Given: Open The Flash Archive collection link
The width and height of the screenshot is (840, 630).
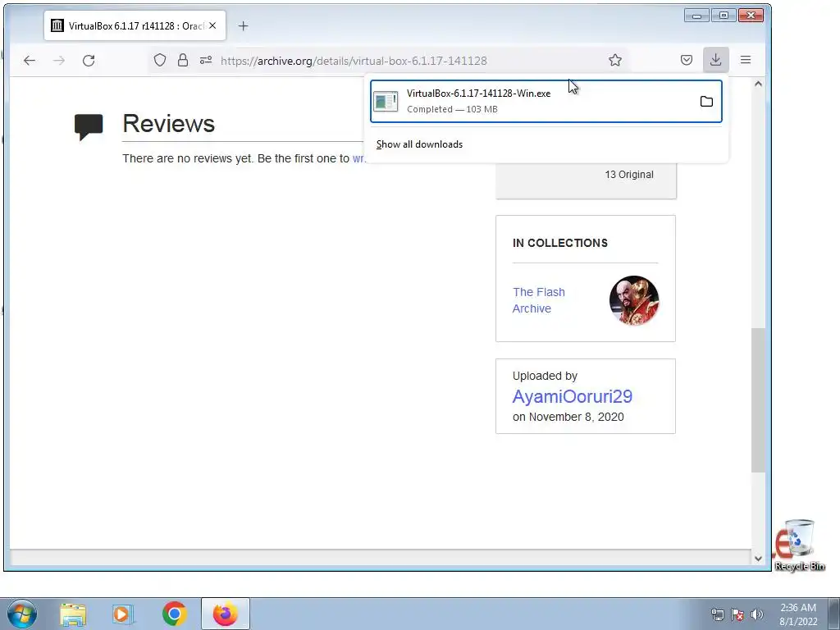Looking at the screenshot, I should click(538, 300).
